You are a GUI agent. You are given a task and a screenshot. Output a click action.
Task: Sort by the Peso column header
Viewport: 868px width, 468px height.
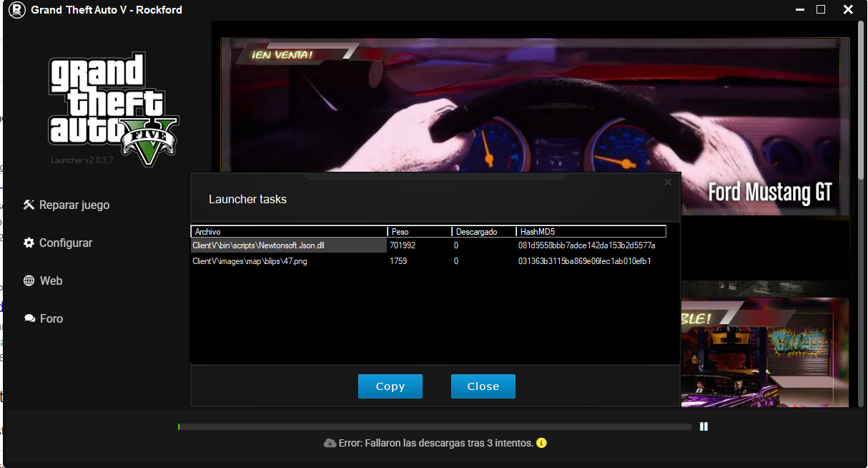pyautogui.click(x=420, y=232)
